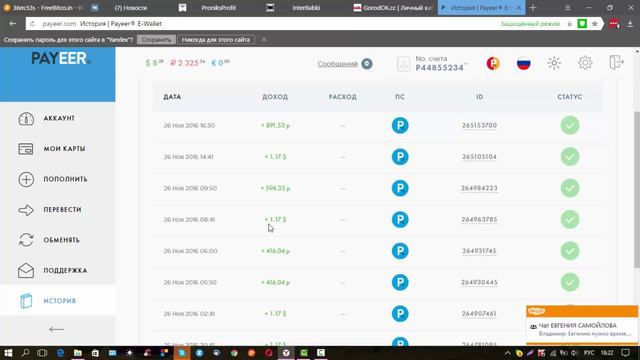
Task: Click page vertical scrollbar thumb
Action: [x=637, y=190]
